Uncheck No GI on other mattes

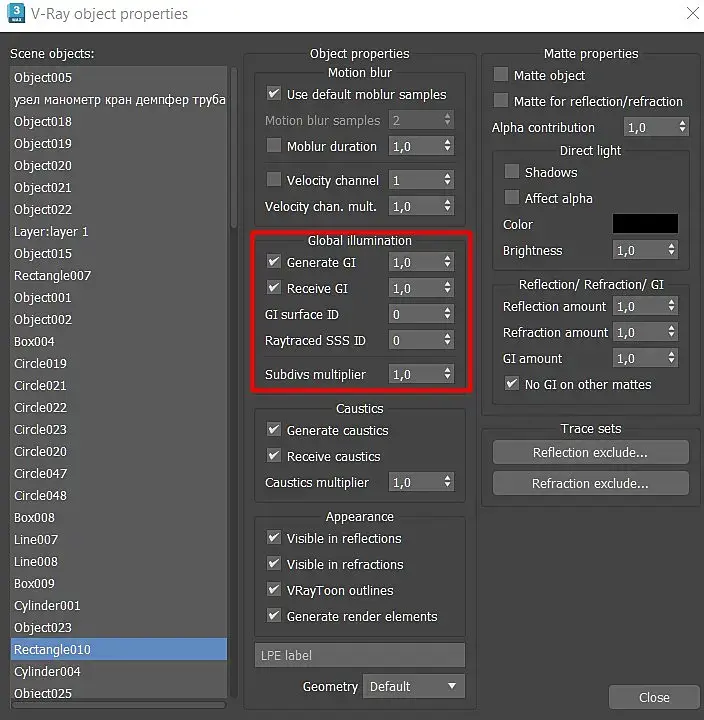(512, 384)
